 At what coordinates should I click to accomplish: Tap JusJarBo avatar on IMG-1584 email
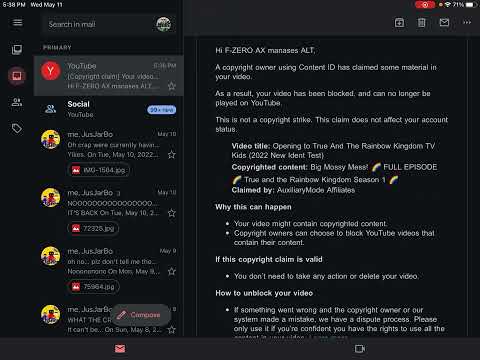point(51,139)
